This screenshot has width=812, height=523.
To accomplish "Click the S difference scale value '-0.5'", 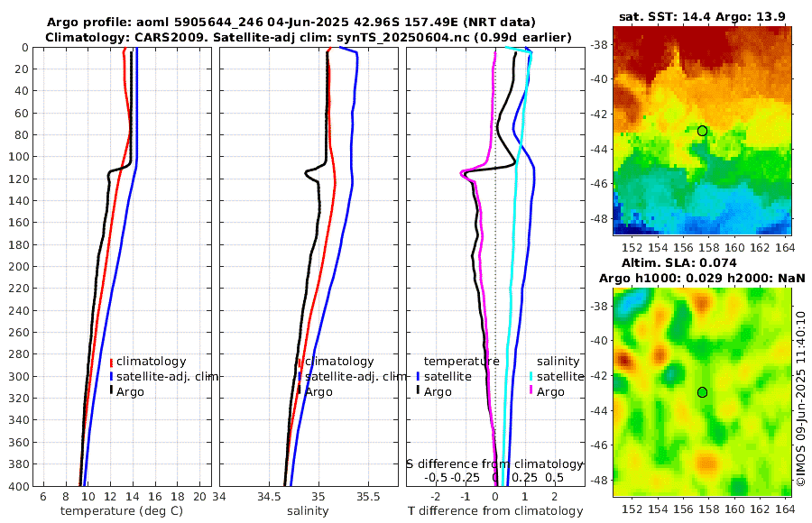I will (x=436, y=477).
